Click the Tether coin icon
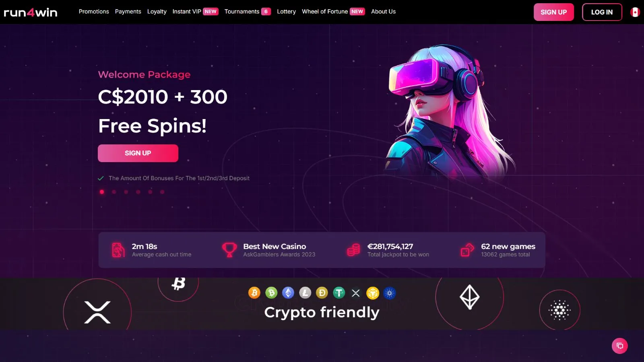The height and width of the screenshot is (362, 644). [x=339, y=293]
